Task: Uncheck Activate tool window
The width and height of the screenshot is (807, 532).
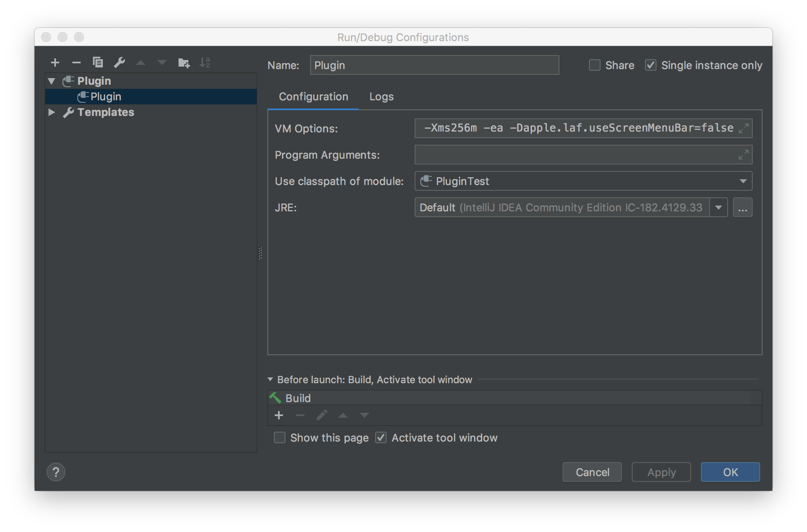Action: point(381,438)
